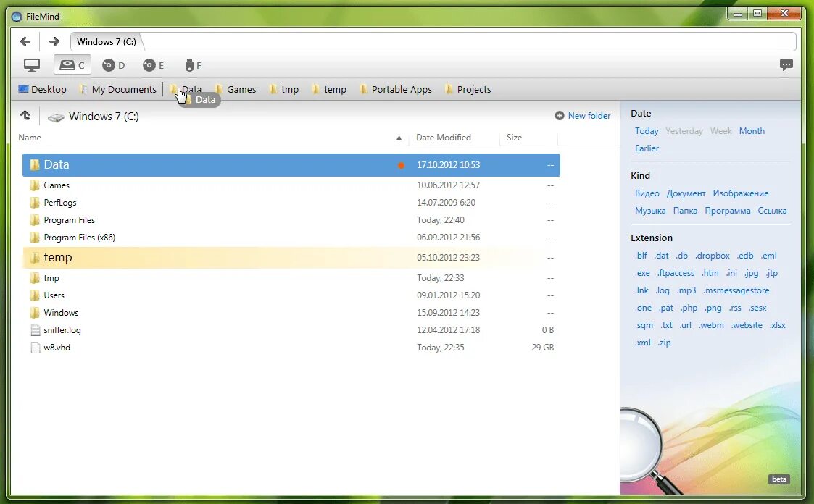The width and height of the screenshot is (814, 504).
Task: Select the w8.vhd file
Action: point(291,348)
